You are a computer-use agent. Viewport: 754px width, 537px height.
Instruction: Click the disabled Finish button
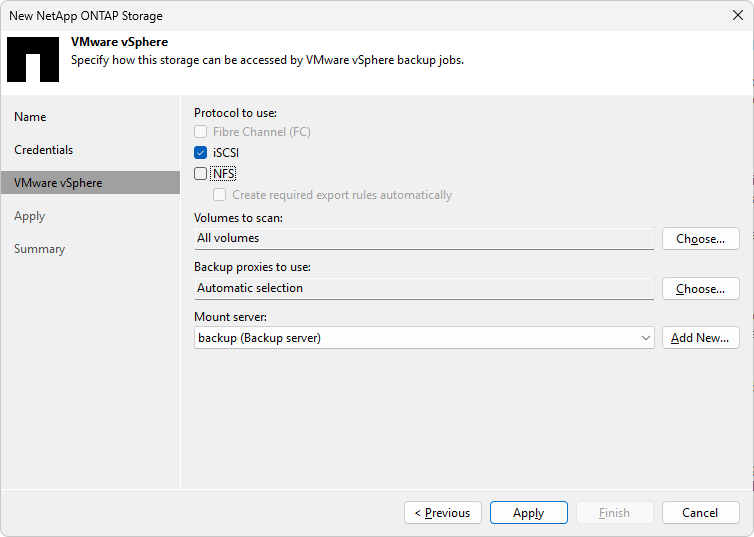(615, 513)
